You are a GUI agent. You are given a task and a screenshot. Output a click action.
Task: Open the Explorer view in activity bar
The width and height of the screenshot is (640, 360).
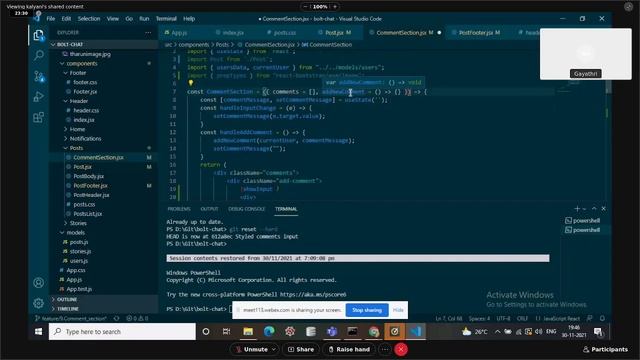click(x=39, y=36)
